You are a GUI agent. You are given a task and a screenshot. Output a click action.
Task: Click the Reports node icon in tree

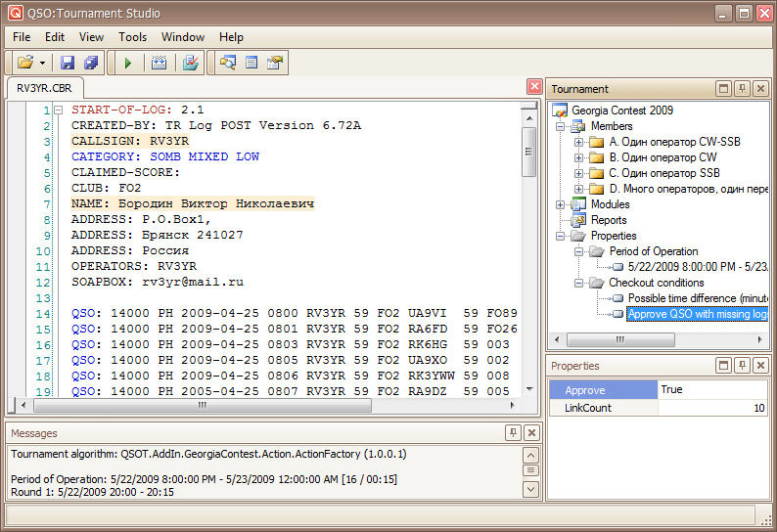(x=580, y=220)
